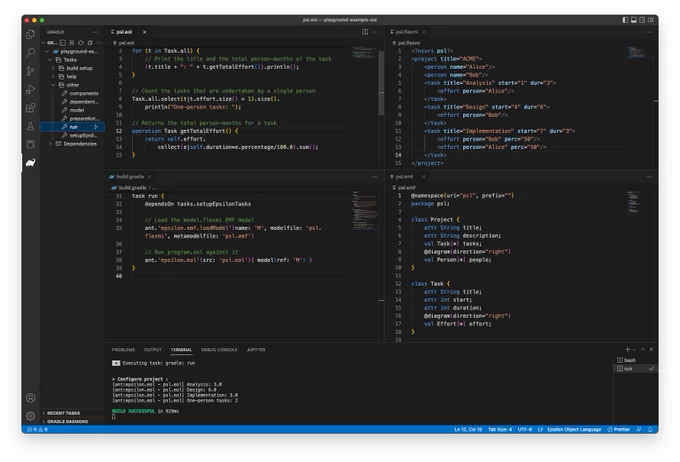Open the Run and Debug view
680x462 pixels.
[30, 89]
